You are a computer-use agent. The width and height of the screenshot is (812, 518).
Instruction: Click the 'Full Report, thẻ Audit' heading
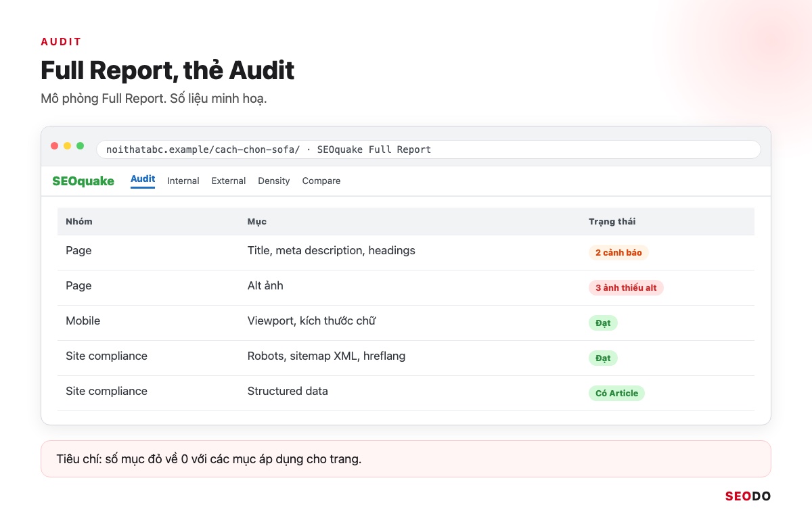pos(168,70)
